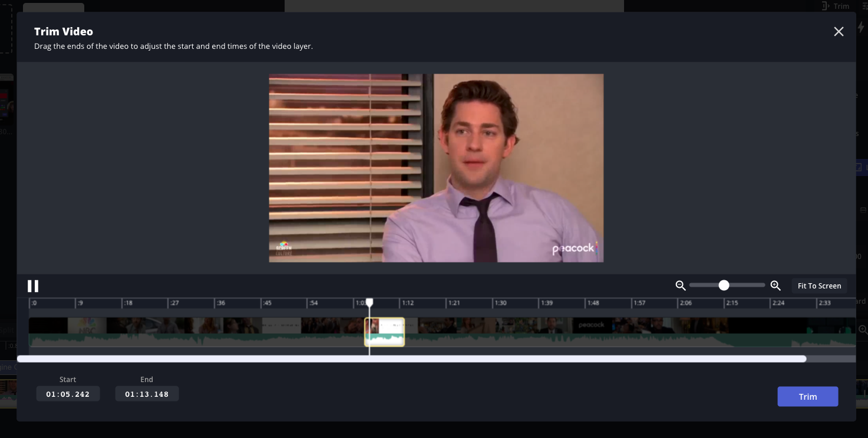Click the white playhead handle on ruler
Viewport: 868px width, 438px height.
point(369,303)
